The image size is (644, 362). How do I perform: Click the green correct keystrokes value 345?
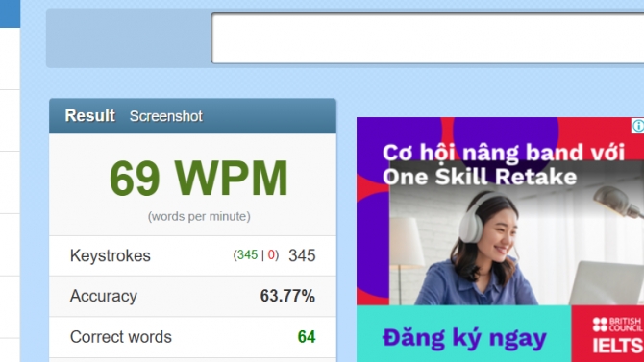coord(247,254)
